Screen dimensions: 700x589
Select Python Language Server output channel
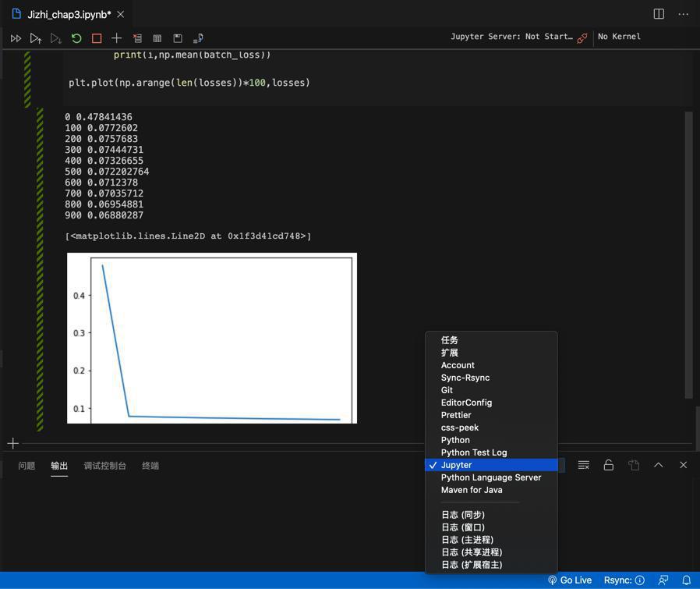[x=492, y=477]
